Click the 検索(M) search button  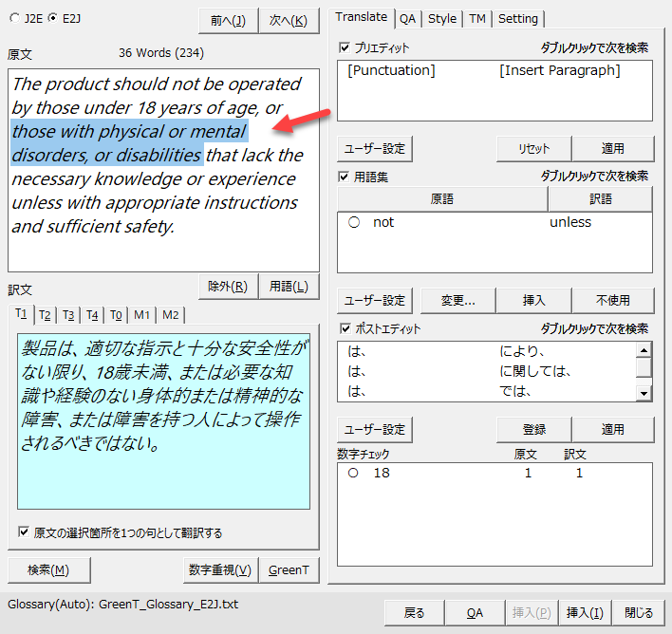[x=48, y=569]
